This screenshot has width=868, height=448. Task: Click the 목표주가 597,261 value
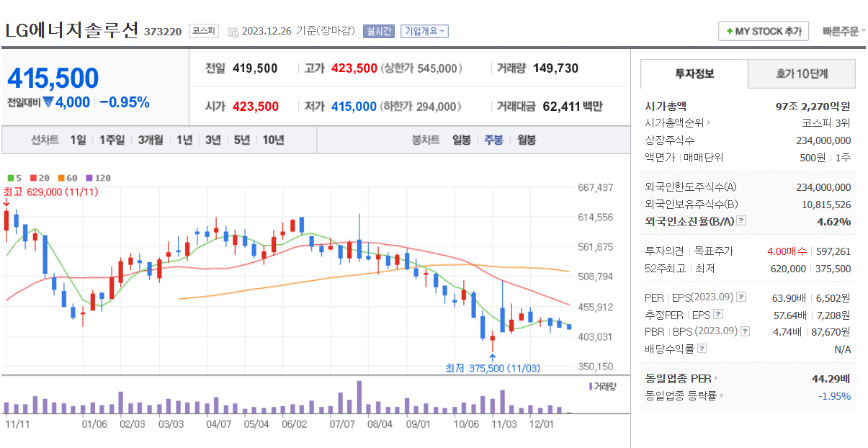835,251
